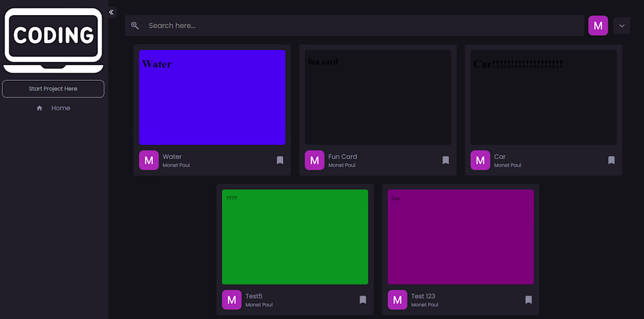Bookmark the Fun Card project

446,160
